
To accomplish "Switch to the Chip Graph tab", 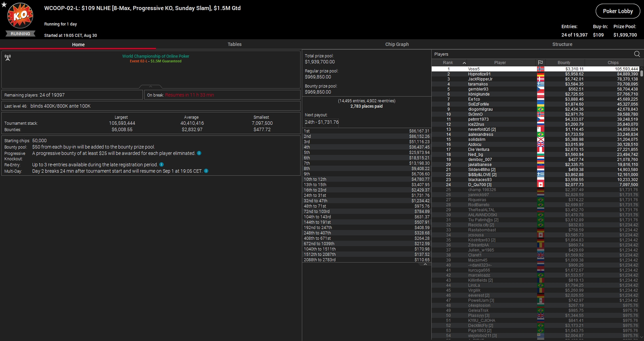I will 397,44.
